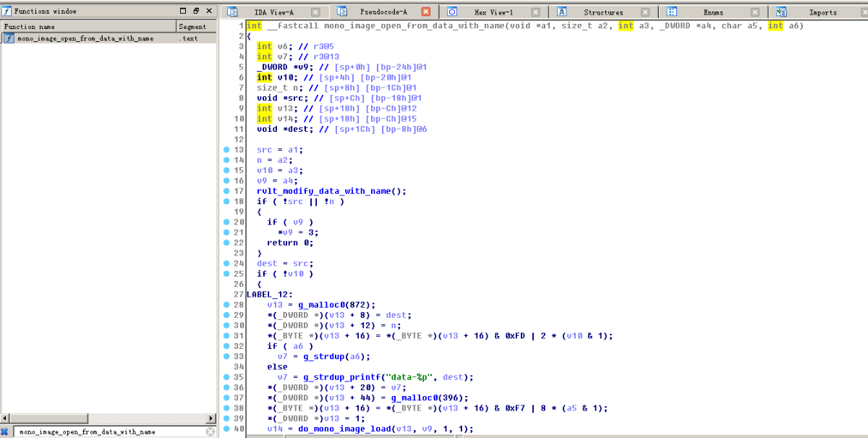Click the Structures tab icon
The height and width of the screenshot is (438, 868).
[x=562, y=12]
